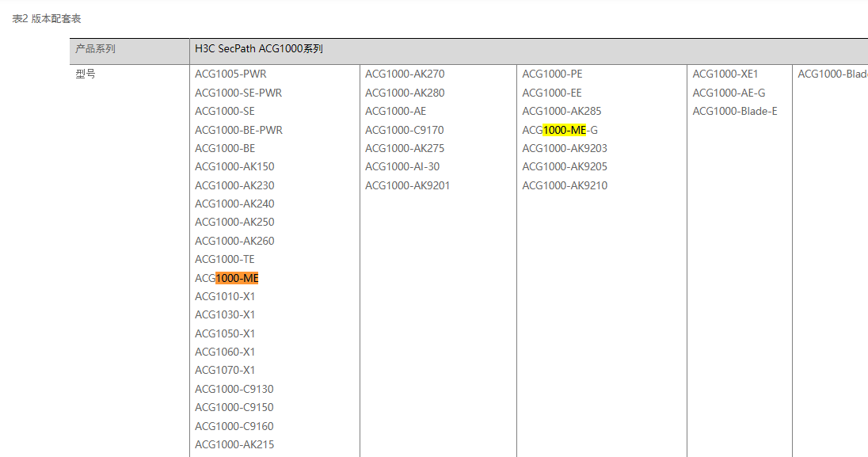Select model ACG1070-X1
868x457 pixels.
point(225,370)
